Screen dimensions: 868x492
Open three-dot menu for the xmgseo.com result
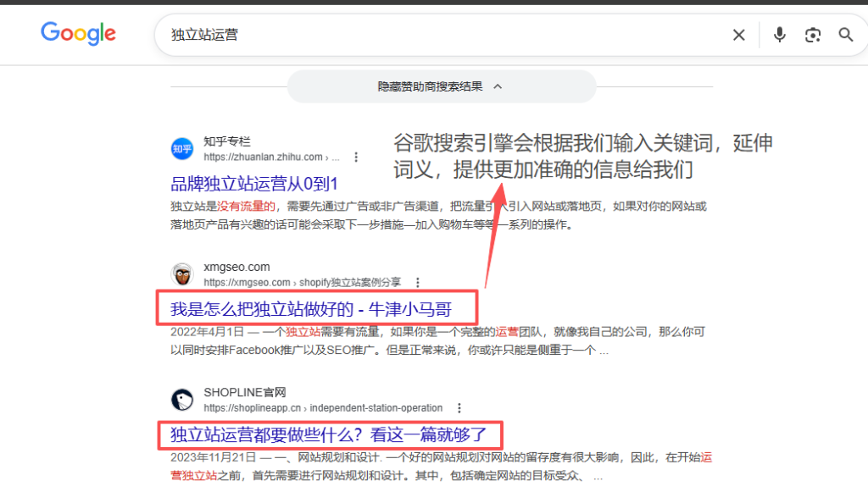click(417, 283)
